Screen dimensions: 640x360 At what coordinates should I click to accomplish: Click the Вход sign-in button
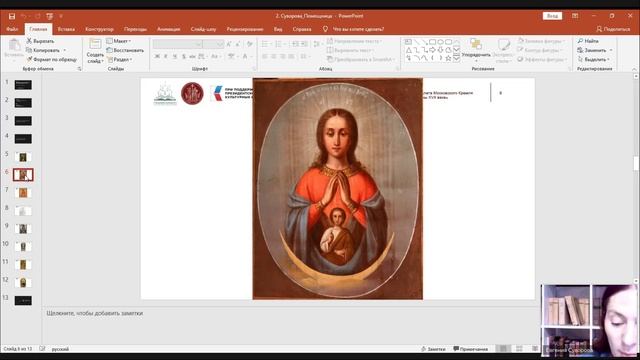point(552,16)
